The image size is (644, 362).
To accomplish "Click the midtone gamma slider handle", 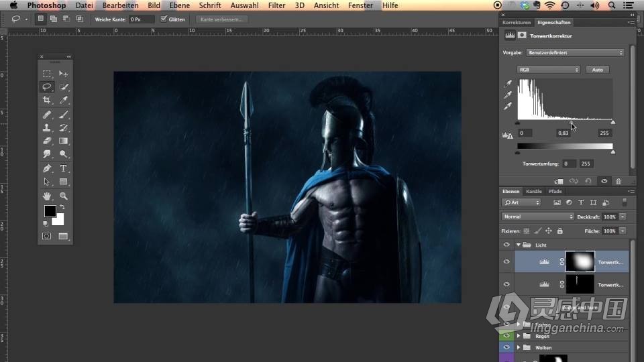I will click(572, 122).
